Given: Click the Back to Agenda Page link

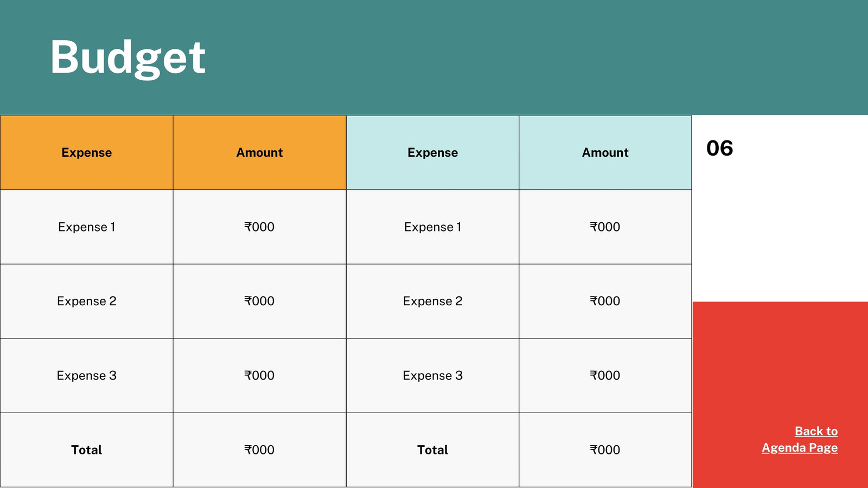Looking at the screenshot, I should click(800, 439).
